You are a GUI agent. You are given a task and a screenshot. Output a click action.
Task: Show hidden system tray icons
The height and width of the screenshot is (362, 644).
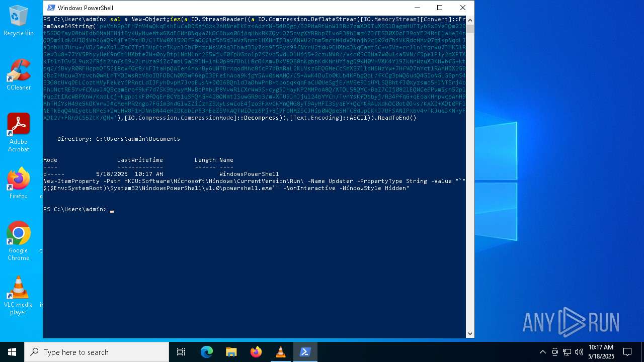[542, 352]
